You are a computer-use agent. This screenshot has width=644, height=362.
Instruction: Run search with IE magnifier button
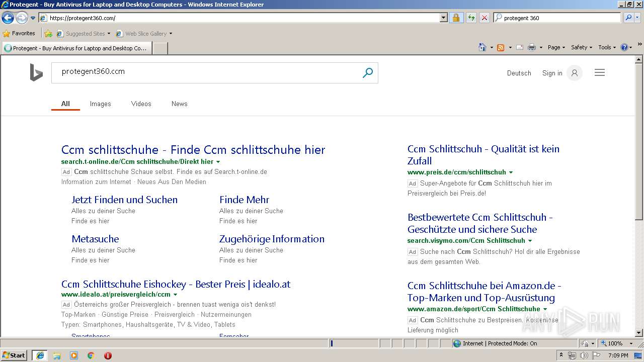(x=628, y=18)
